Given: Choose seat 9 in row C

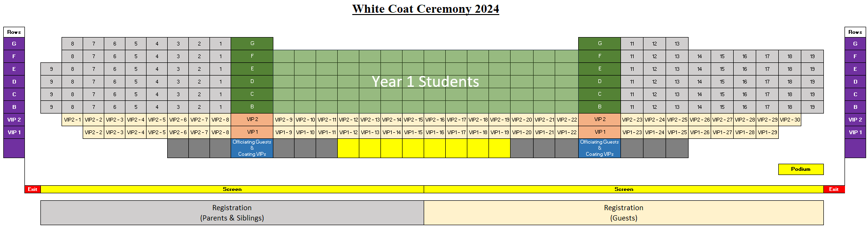Looking at the screenshot, I should point(51,94).
